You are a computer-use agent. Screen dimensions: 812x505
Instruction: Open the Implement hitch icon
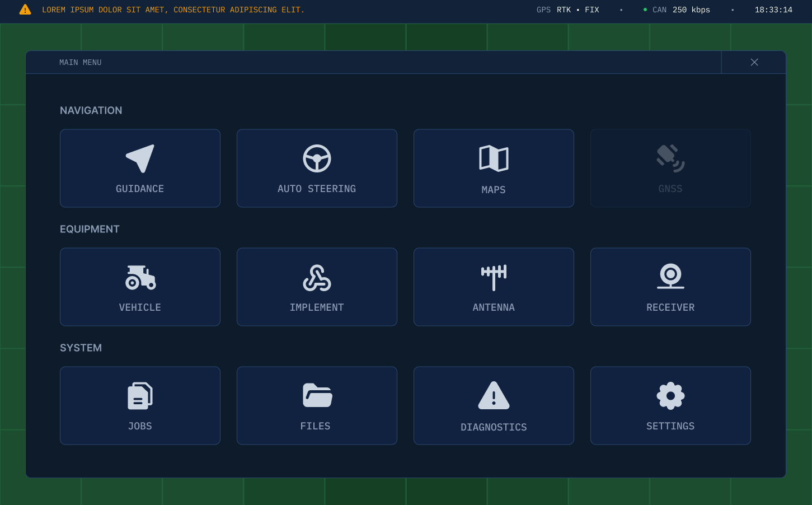click(x=317, y=277)
